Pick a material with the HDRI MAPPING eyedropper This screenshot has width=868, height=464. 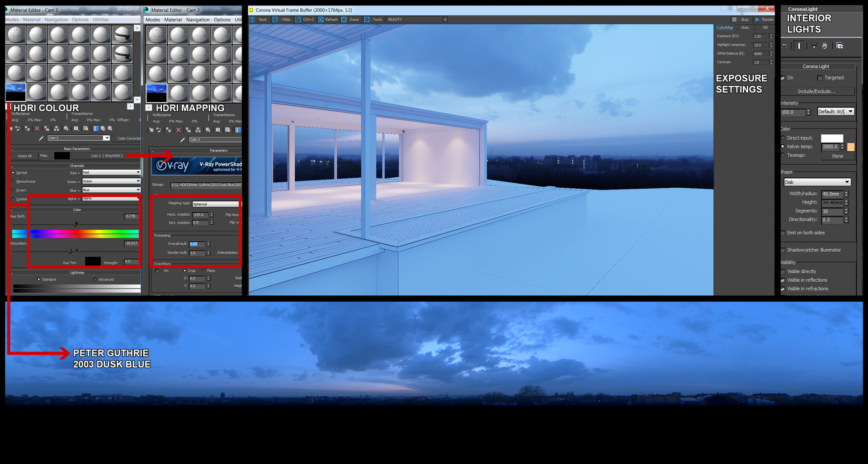(183, 140)
